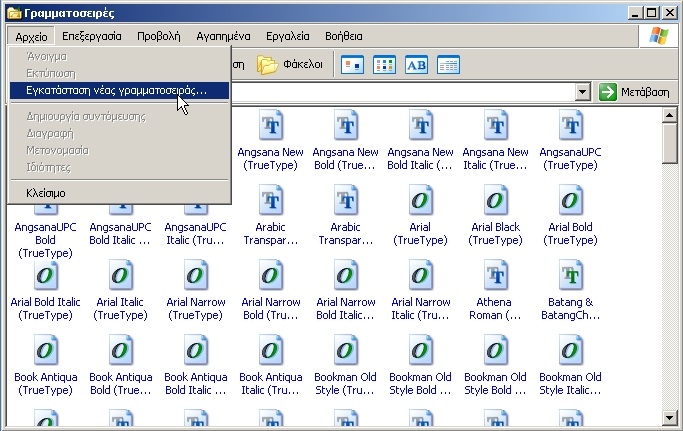This screenshot has width=683, height=431.
Task: Select the Bookman Old Style (TrueType) font icon
Action: 346,350
